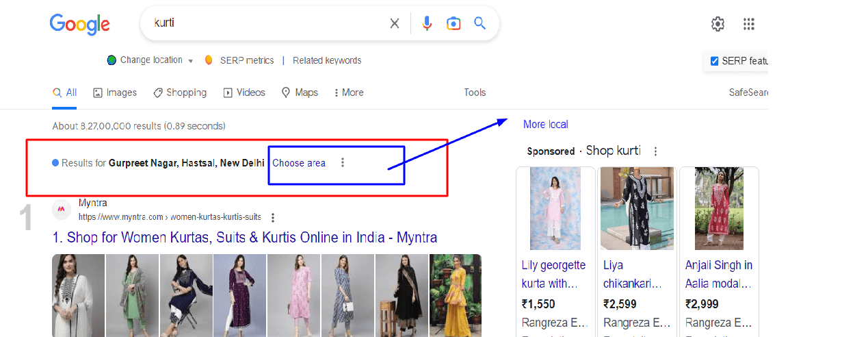The width and height of the screenshot is (868, 337).
Task: Open the Lily georgette kurta product image
Action: pos(555,208)
